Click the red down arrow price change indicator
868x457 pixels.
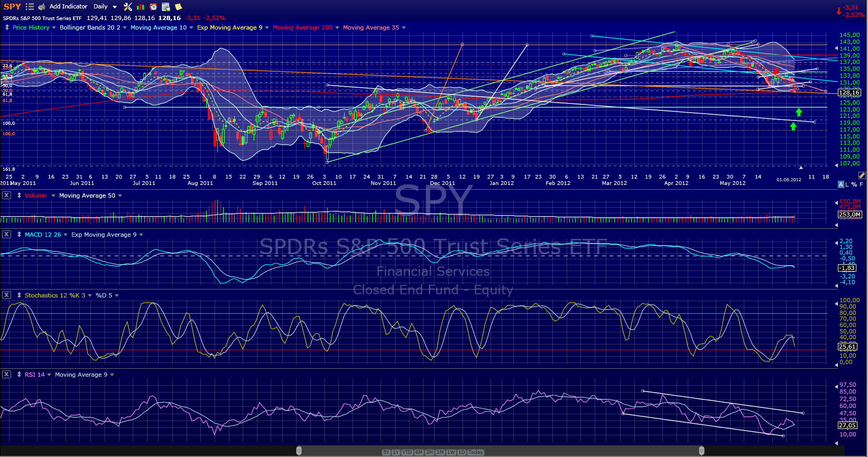838,11
